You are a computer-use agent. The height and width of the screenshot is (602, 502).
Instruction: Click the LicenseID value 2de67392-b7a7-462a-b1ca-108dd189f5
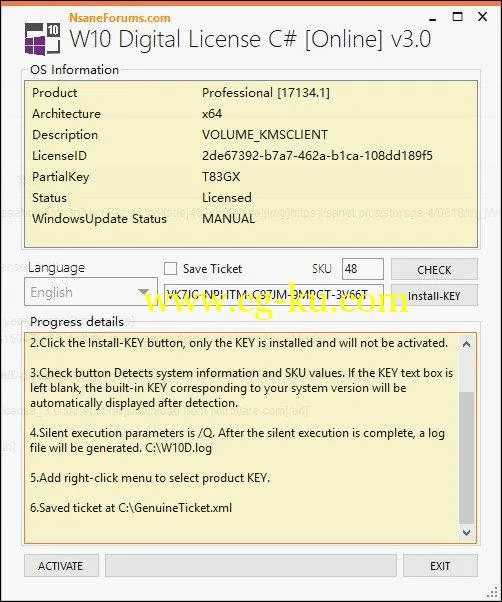point(317,155)
